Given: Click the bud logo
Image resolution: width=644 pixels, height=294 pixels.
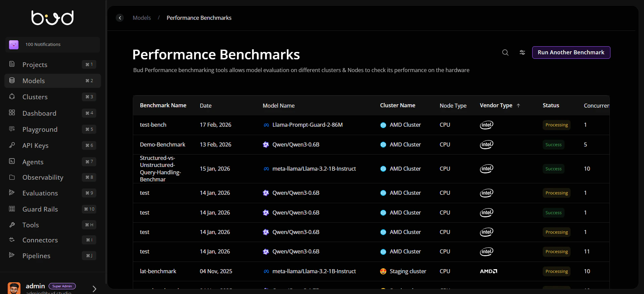Looking at the screenshot, I should 53,18.
